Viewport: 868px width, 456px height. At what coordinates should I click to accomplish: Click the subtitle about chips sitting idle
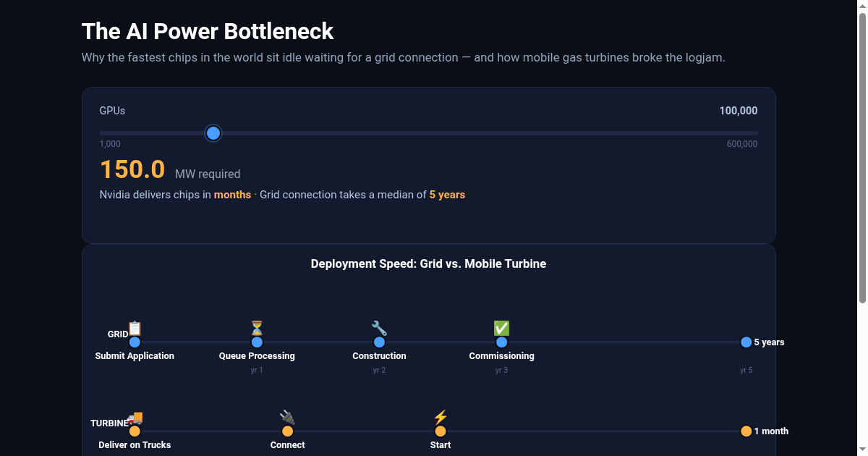pos(404,57)
